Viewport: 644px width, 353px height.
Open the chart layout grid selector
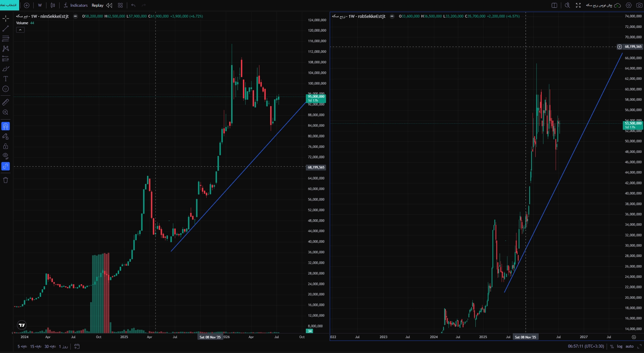(120, 5)
